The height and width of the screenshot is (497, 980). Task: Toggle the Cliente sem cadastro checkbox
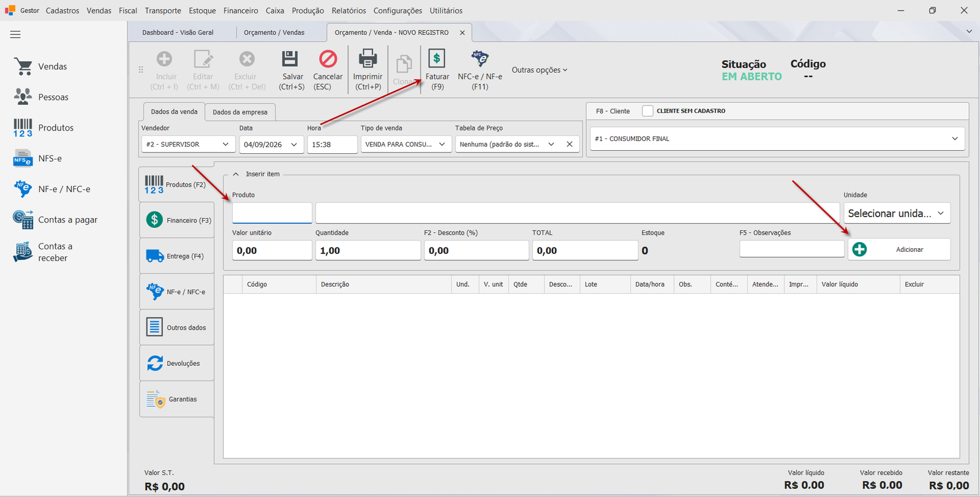click(x=647, y=111)
